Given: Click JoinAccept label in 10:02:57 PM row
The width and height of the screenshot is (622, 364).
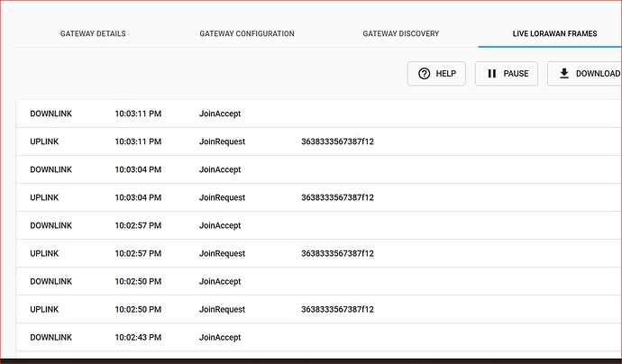Looking at the screenshot, I should 220,225.
